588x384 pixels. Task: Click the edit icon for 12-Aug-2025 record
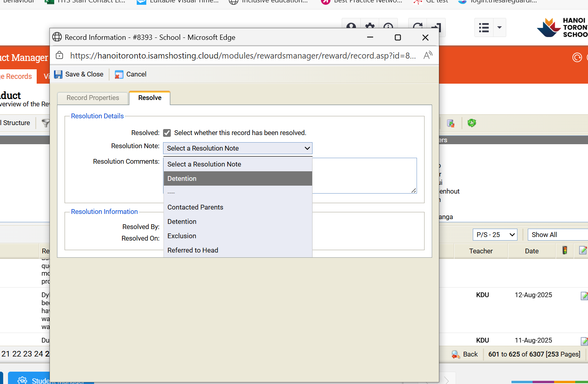tap(584, 296)
